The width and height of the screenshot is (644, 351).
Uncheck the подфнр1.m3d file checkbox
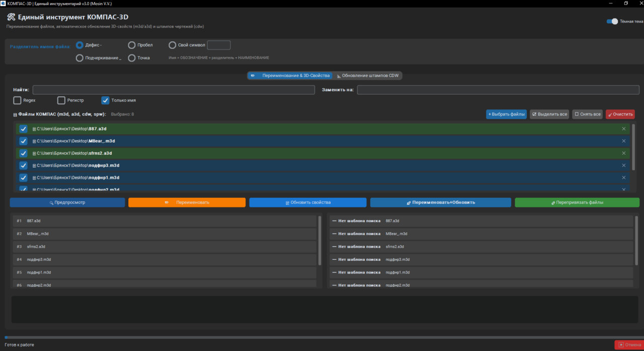point(23,177)
